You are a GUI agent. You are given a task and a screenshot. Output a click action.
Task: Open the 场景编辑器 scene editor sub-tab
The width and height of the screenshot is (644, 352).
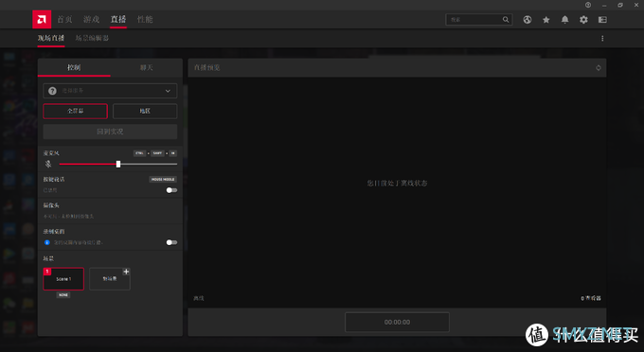coord(92,38)
